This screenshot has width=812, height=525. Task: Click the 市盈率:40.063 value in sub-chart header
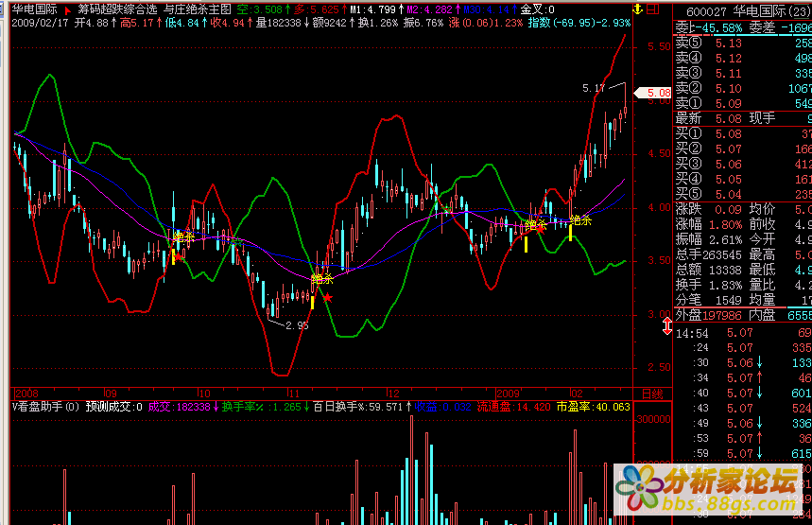coord(593,407)
